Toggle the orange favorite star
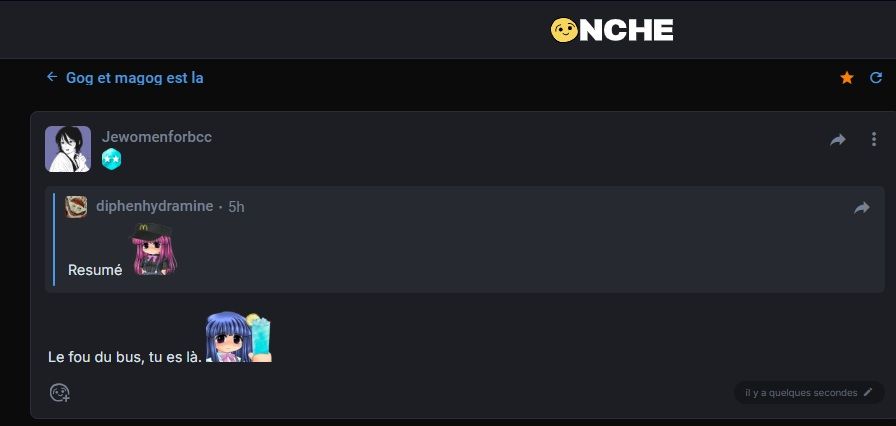896x426 pixels. 847,78
